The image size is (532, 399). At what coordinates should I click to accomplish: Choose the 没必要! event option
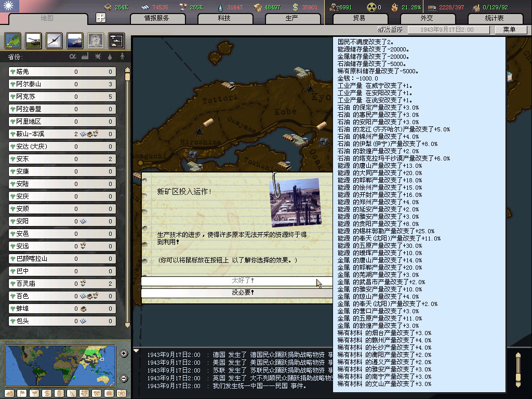(x=237, y=292)
